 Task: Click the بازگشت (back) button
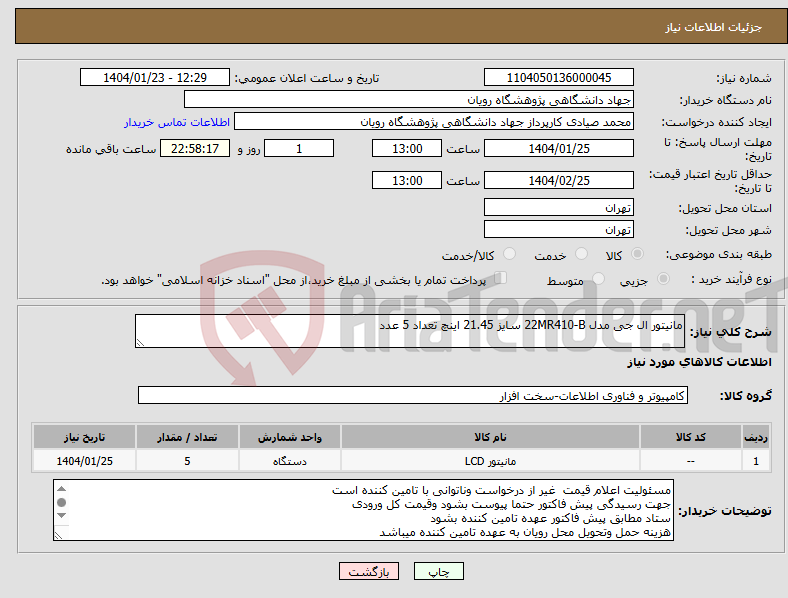(x=369, y=571)
